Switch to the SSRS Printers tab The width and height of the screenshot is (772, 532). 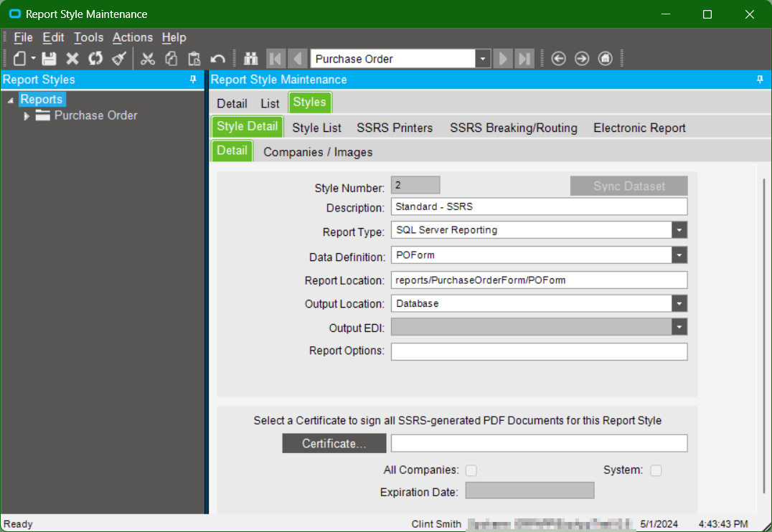coord(395,128)
